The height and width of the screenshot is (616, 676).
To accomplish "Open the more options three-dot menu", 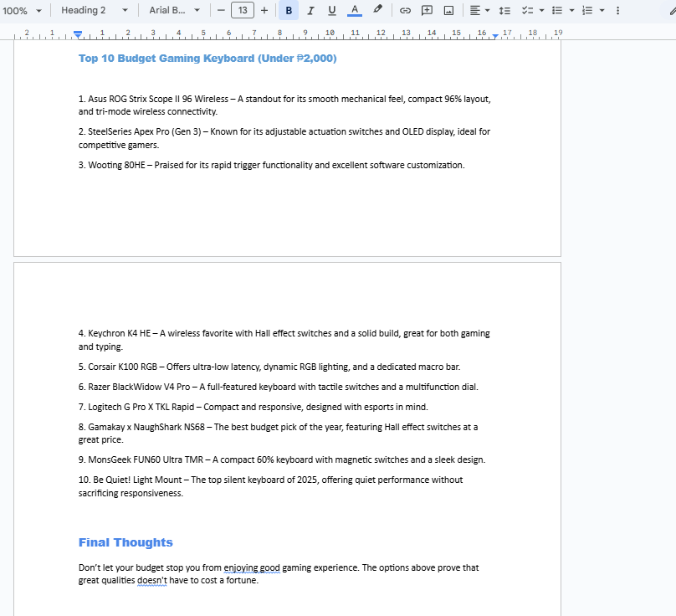I will tap(617, 10).
